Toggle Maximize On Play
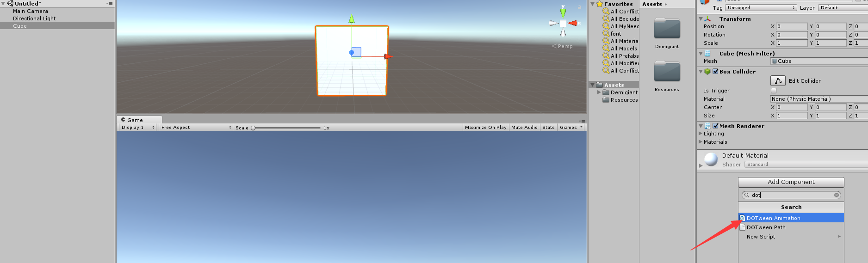 tap(485, 128)
